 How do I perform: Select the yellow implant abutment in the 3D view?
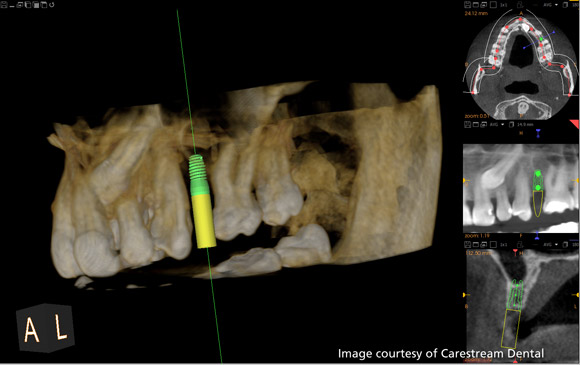point(203,220)
